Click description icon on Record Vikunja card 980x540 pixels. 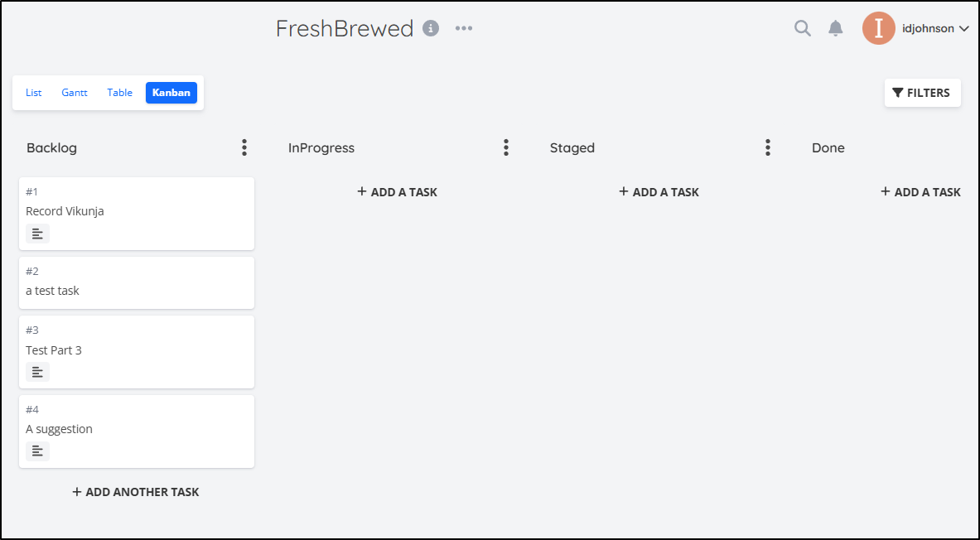pyautogui.click(x=37, y=234)
